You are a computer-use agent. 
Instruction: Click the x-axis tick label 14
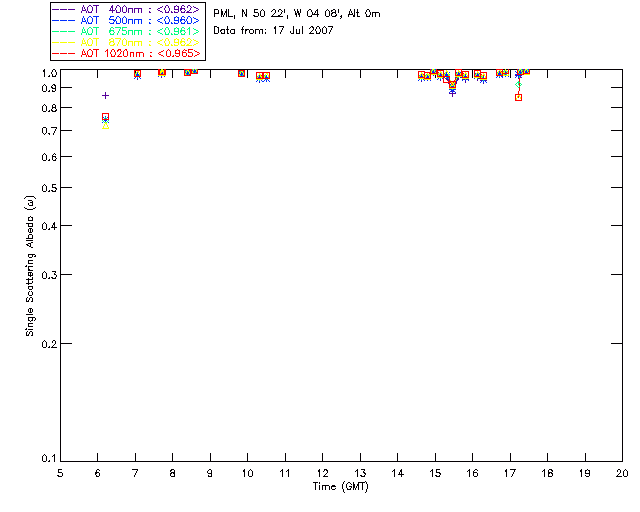[x=398, y=473]
